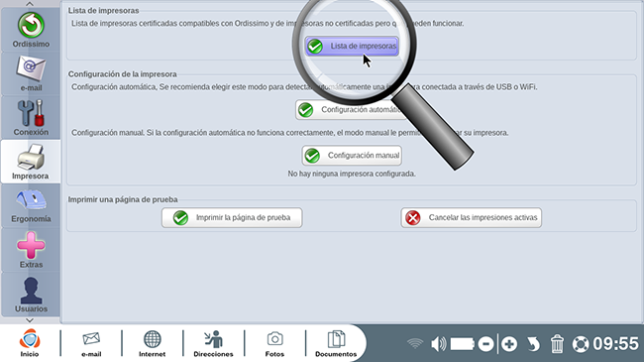Screen dimensions: 644x362
Task: Open e-mail from the bottom bar
Action: pos(91,343)
